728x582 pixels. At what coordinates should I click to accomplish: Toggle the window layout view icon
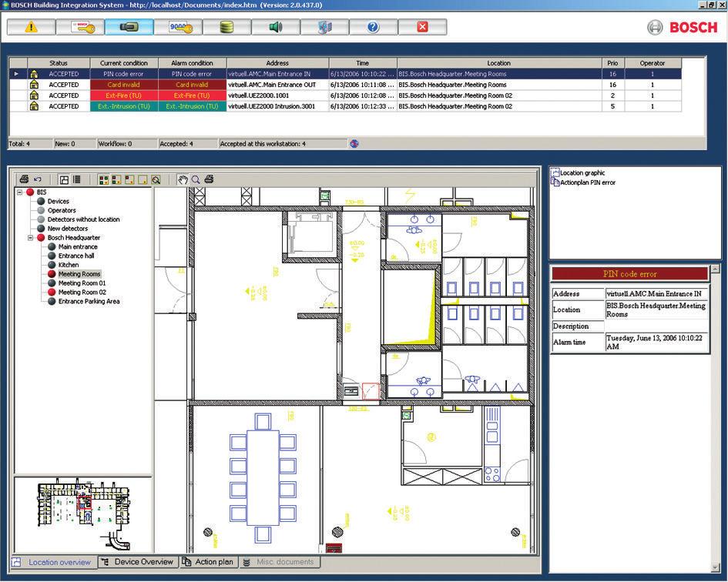point(65,179)
